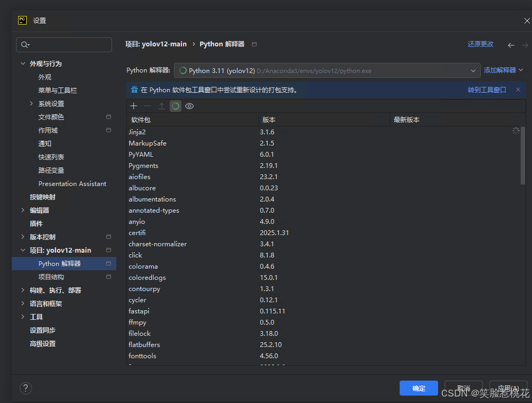Click the upgrade package arrow icon
Image resolution: width=532 pixels, height=403 pixels.
[162, 106]
